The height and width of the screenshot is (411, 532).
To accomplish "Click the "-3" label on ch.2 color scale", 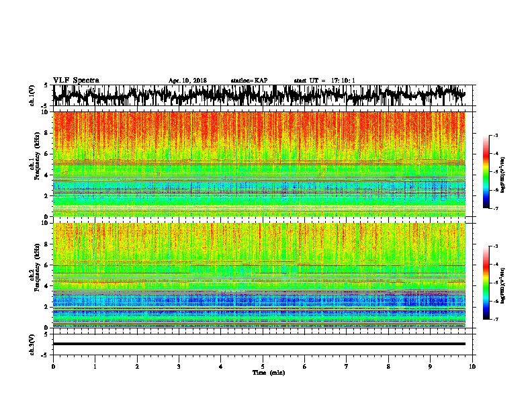I will (495, 246).
